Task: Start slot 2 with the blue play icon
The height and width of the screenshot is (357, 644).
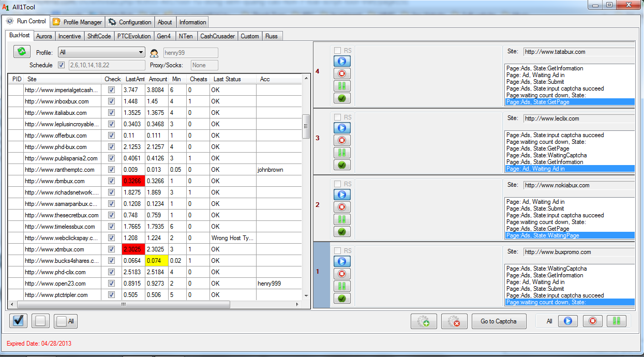Action: (341, 195)
